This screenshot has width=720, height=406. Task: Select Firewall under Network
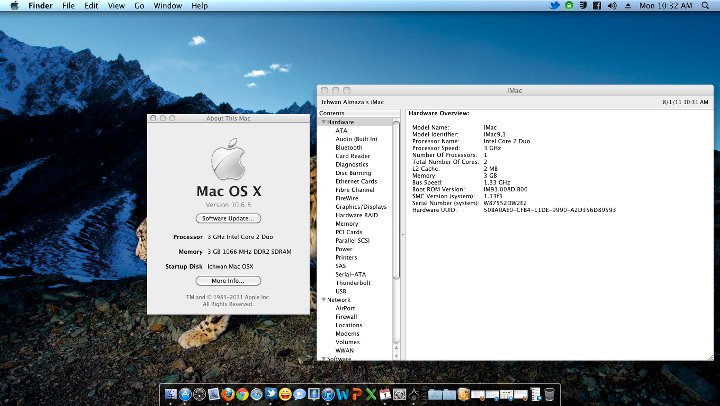tap(346, 316)
